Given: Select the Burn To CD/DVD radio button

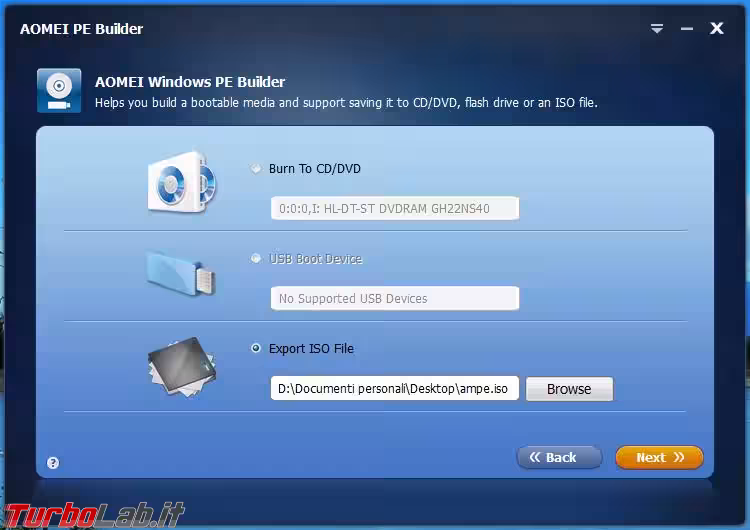Looking at the screenshot, I should [256, 168].
